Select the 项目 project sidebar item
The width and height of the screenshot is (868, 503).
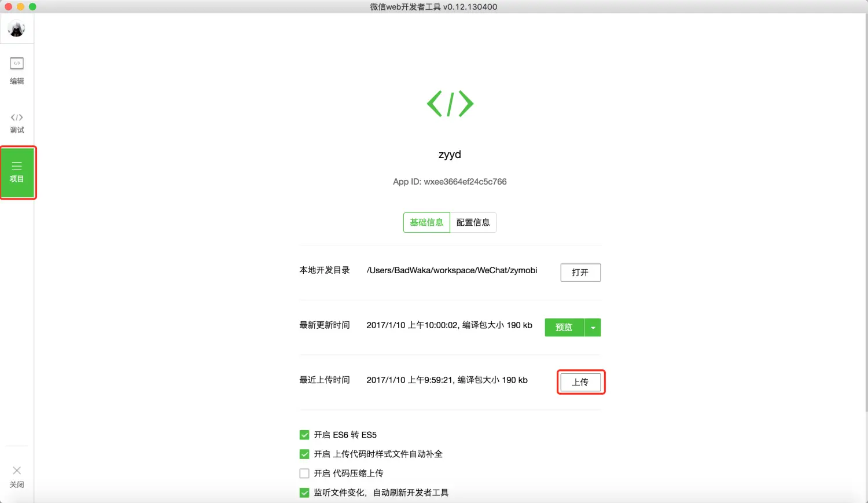pyautogui.click(x=17, y=172)
